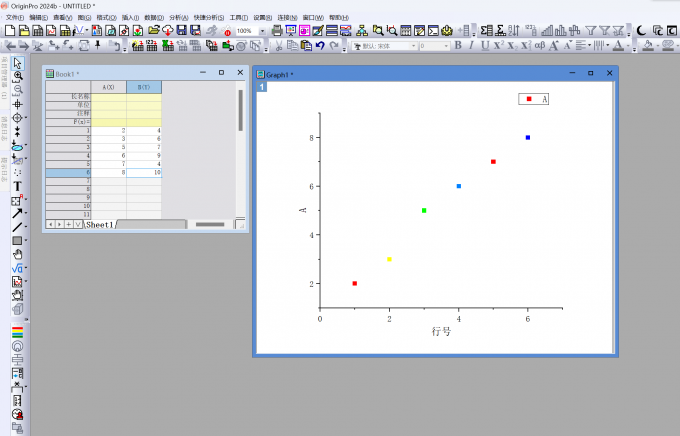680x436 pixels.
Task: Click the legend box labeled A
Action: (533, 99)
